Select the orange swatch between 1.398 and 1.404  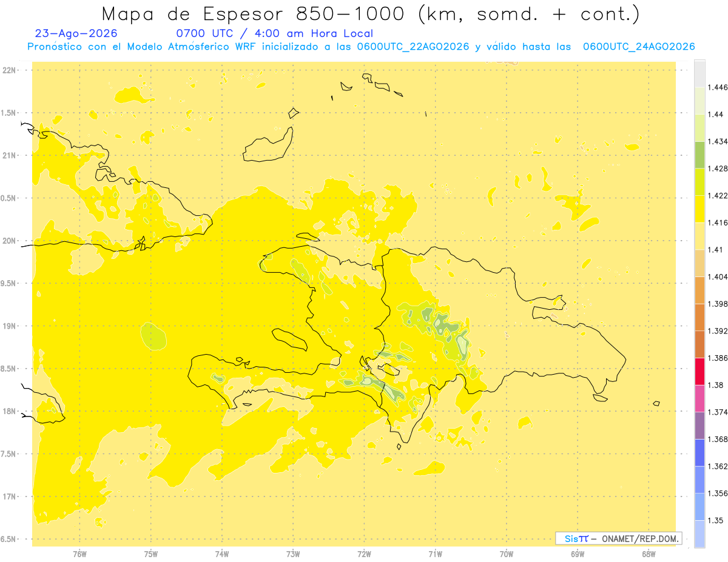click(699, 290)
